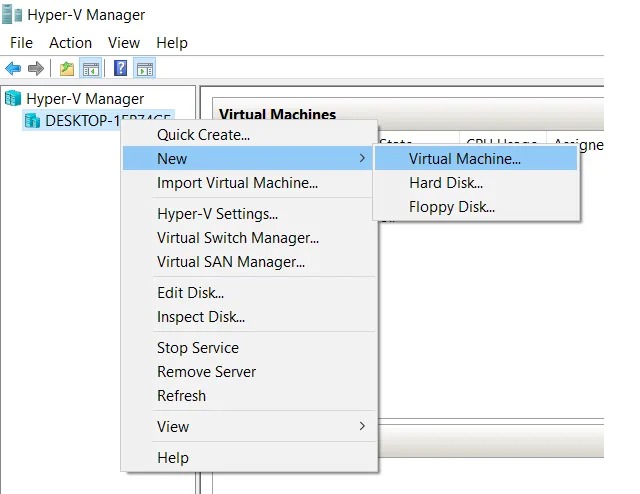Click Refresh in context menu

(247, 396)
